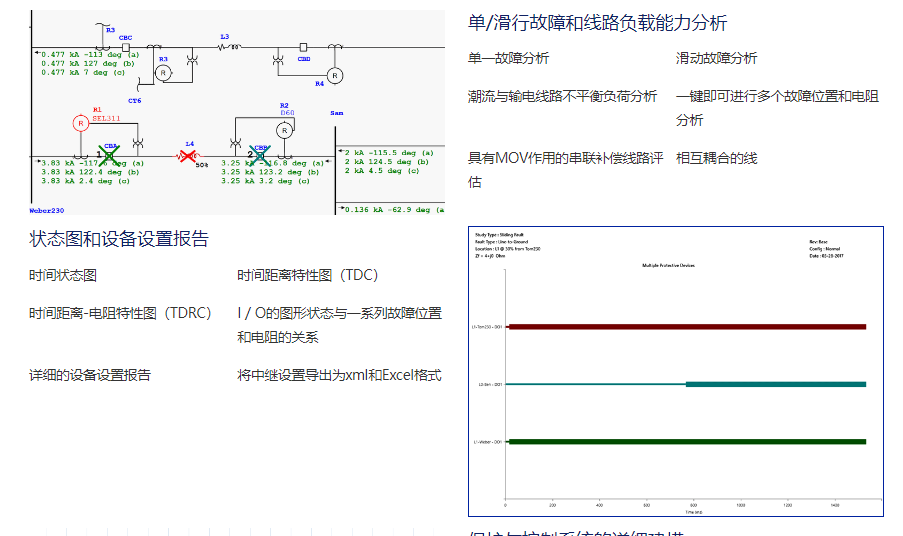Screen dimensions: 903x536
Task: Click the teal-crossed CBB breaker
Action: pyautogui.click(x=258, y=155)
